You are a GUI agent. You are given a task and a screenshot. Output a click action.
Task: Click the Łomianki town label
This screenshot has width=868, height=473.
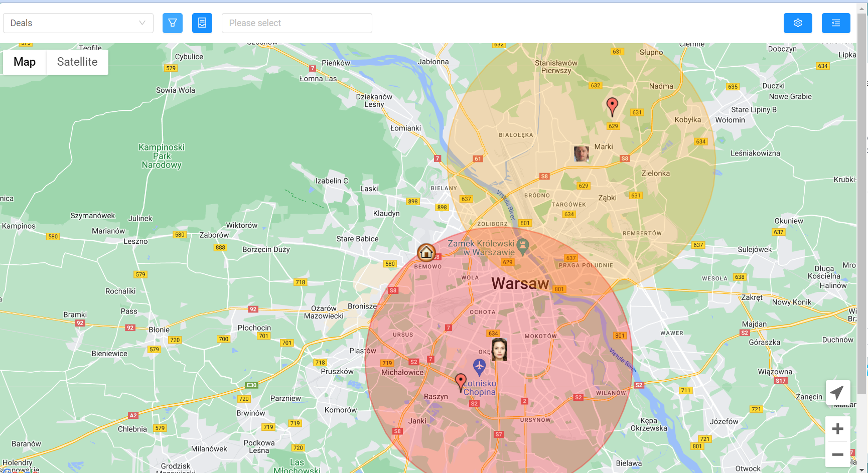tap(405, 128)
